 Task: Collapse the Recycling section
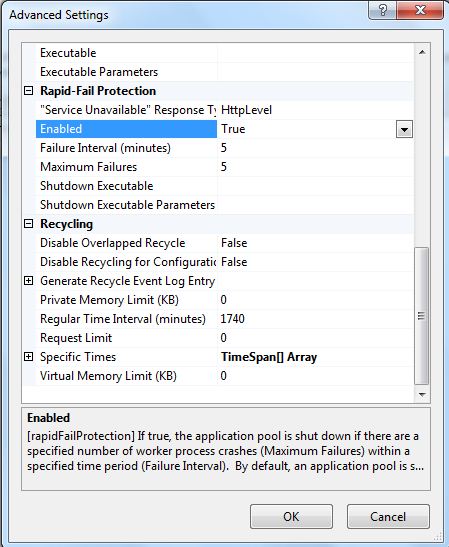[x=29, y=224]
